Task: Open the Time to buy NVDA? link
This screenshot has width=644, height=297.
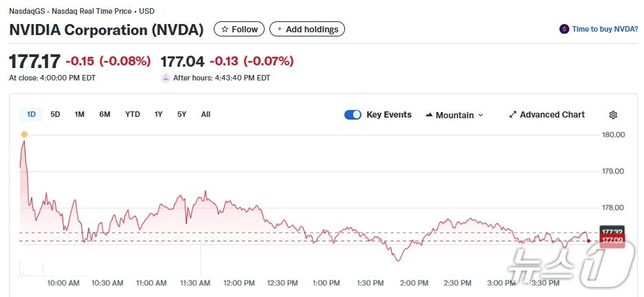Action: pos(605,29)
